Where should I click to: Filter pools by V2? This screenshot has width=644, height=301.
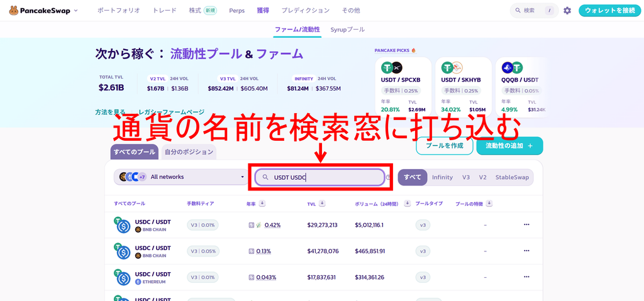coord(482,177)
